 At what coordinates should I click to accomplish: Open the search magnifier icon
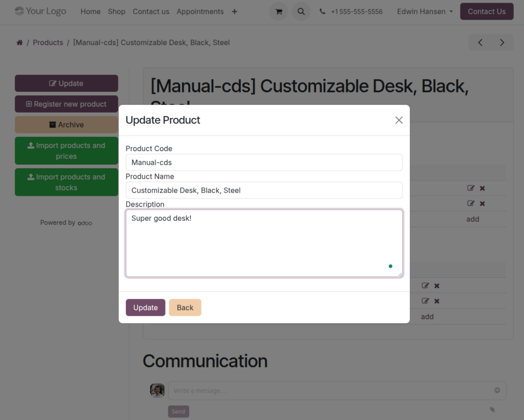click(301, 12)
